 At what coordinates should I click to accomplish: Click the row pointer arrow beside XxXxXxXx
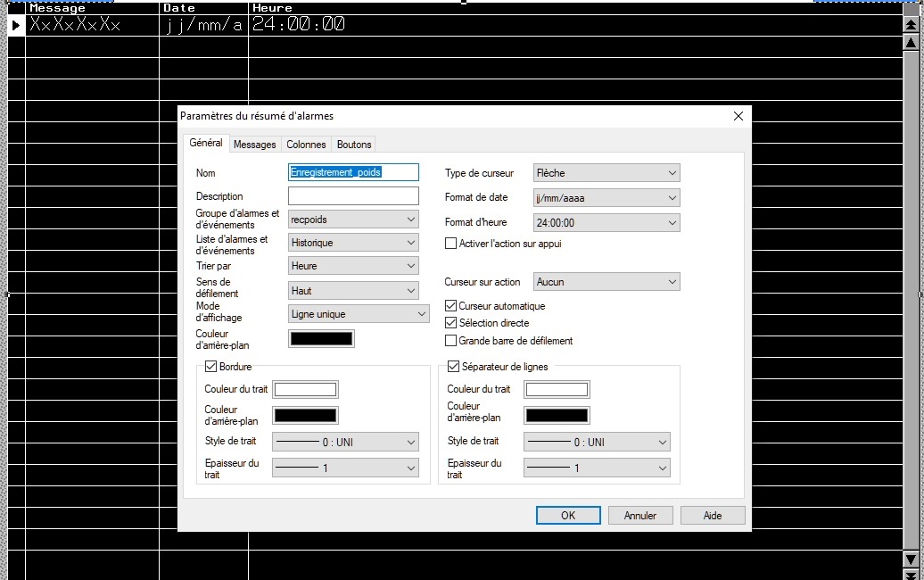pos(16,25)
